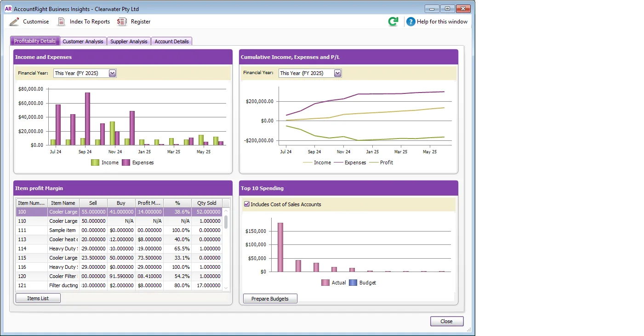Click the Income legend swatch under Income and Expenses
This screenshot has height=336, width=644.
point(95,162)
